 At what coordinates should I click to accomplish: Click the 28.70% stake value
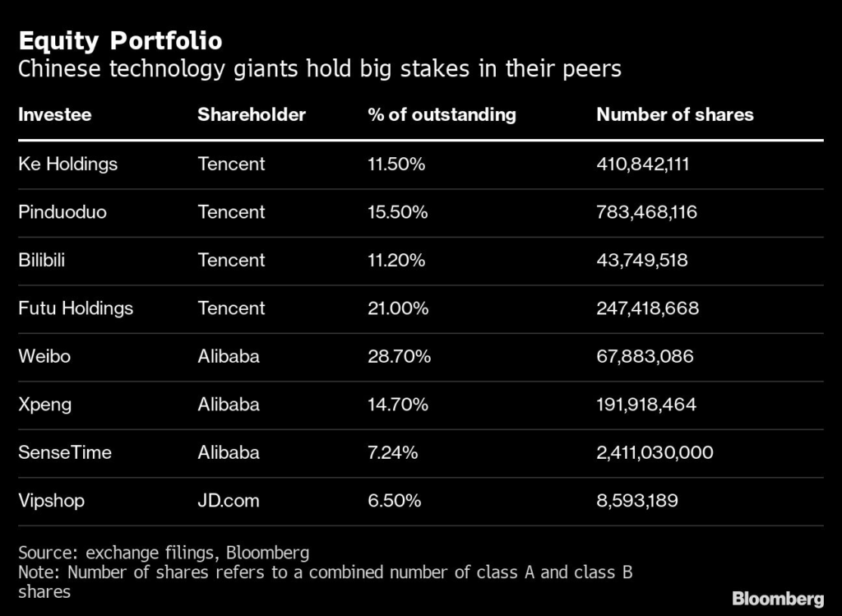tap(399, 356)
